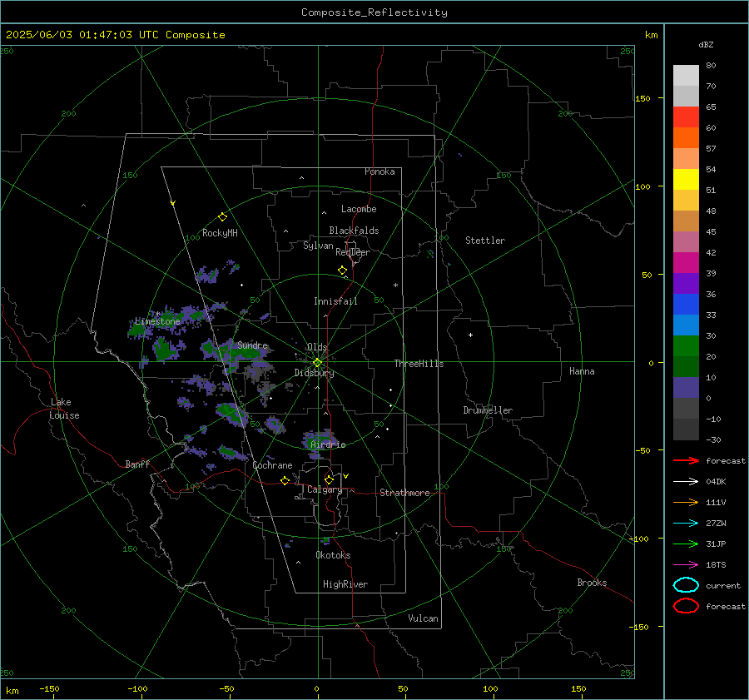The image size is (749, 700).
Task: Click the Hanna label
Action: (x=582, y=371)
